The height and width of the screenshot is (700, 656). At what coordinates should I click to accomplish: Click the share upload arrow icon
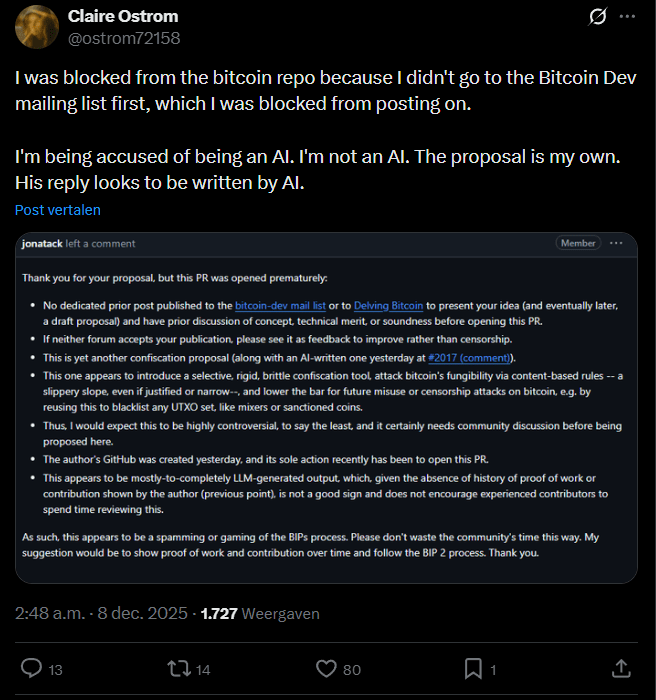(620, 668)
